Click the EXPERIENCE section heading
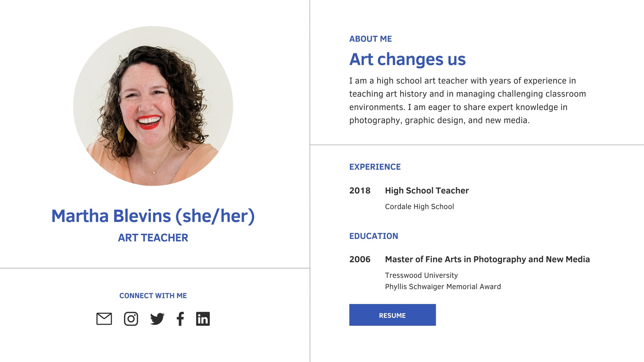Screen dimensions: 644x362 [375, 167]
